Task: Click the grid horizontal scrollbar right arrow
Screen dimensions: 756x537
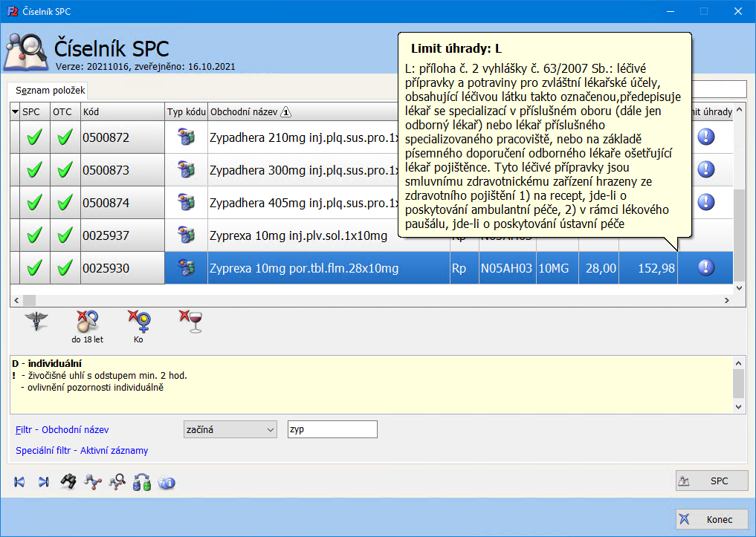Action: point(726,300)
